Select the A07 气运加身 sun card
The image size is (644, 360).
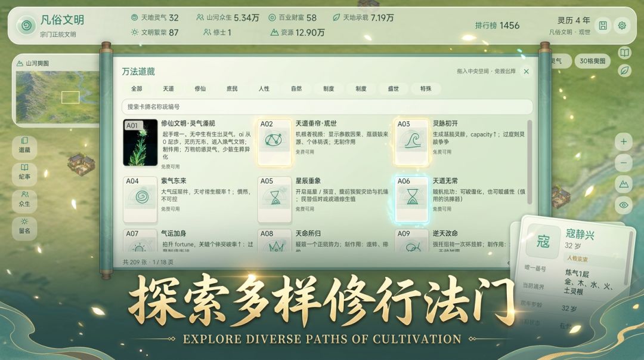pos(140,240)
